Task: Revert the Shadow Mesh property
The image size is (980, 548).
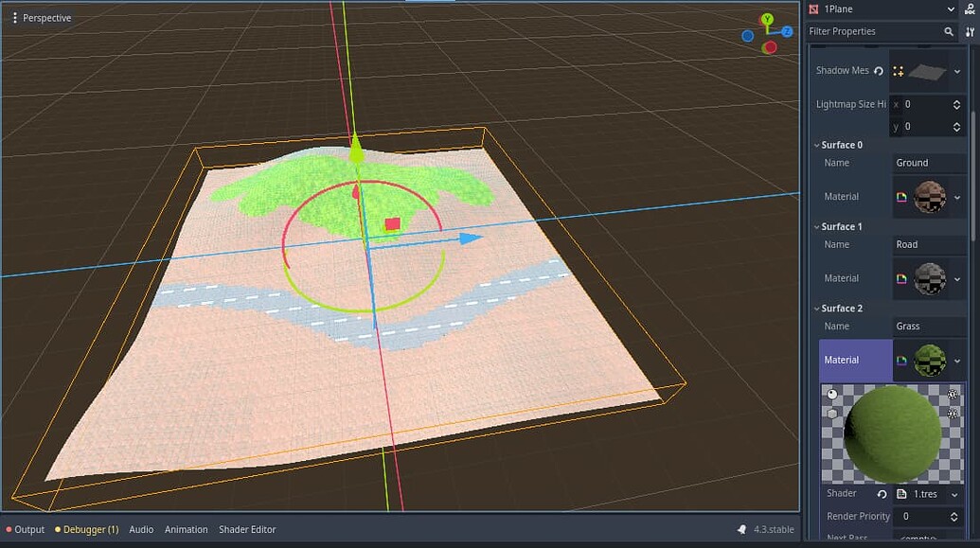Action: pos(878,71)
